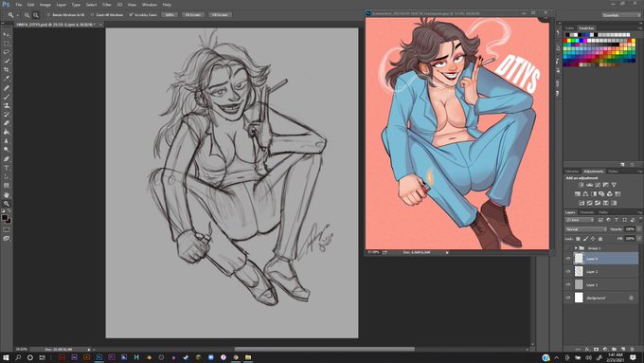
Task: Select the Brush tool
Action: pyautogui.click(x=7, y=97)
